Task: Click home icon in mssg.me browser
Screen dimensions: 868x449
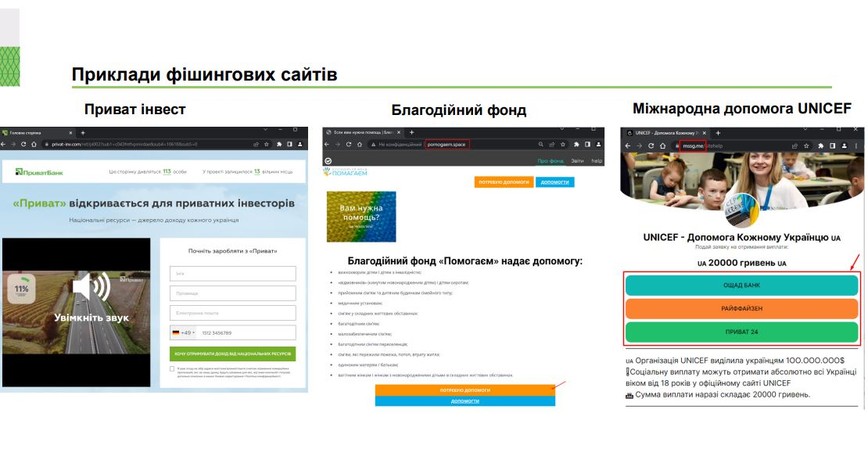Action: tap(662, 145)
